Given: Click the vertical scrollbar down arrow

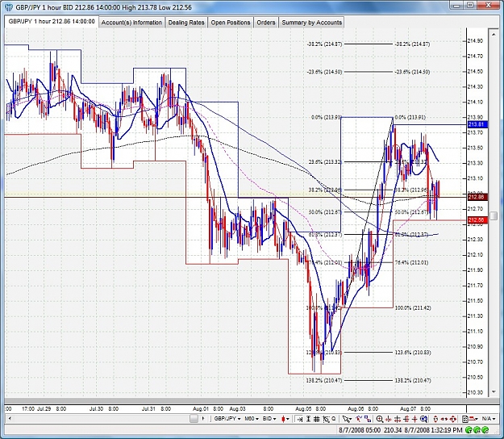Looking at the screenshot, I should point(494,391).
